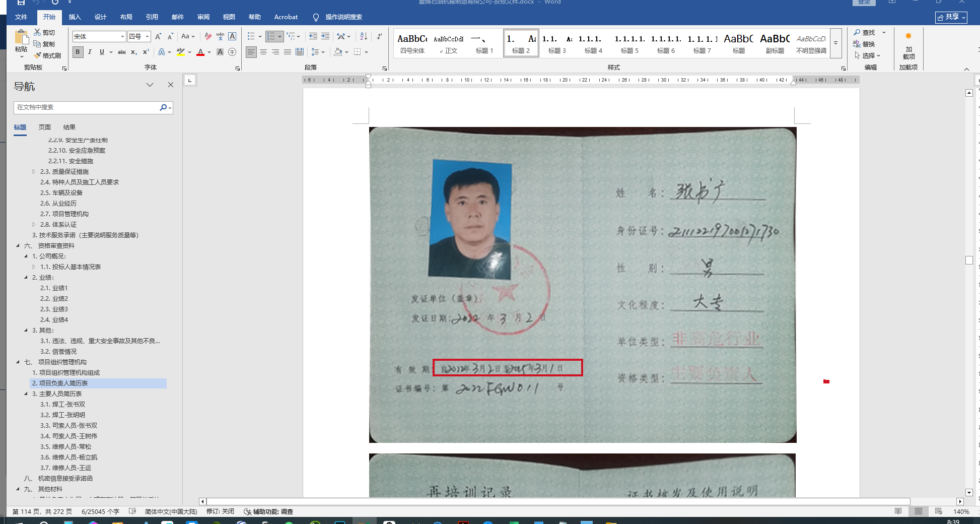This screenshot has width=980, height=524.
Task: Toggle underline formatting
Action: point(102,52)
